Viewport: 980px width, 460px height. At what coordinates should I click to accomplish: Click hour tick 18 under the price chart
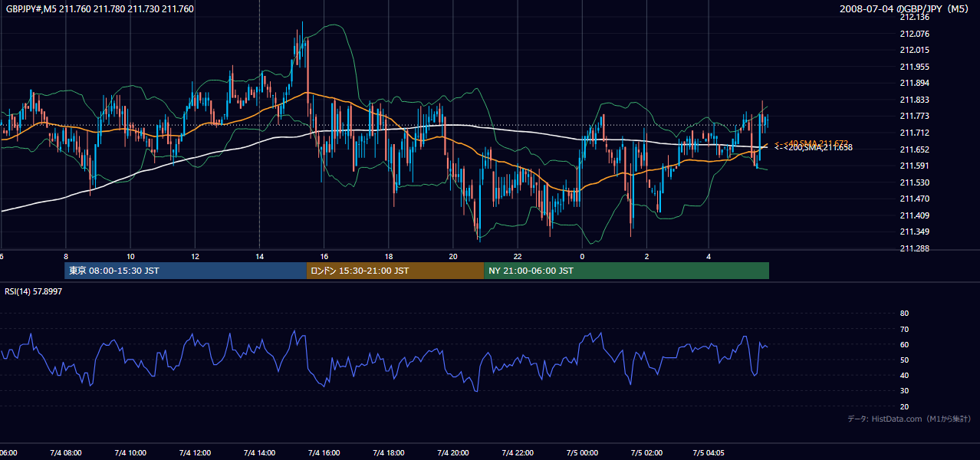pyautogui.click(x=389, y=256)
